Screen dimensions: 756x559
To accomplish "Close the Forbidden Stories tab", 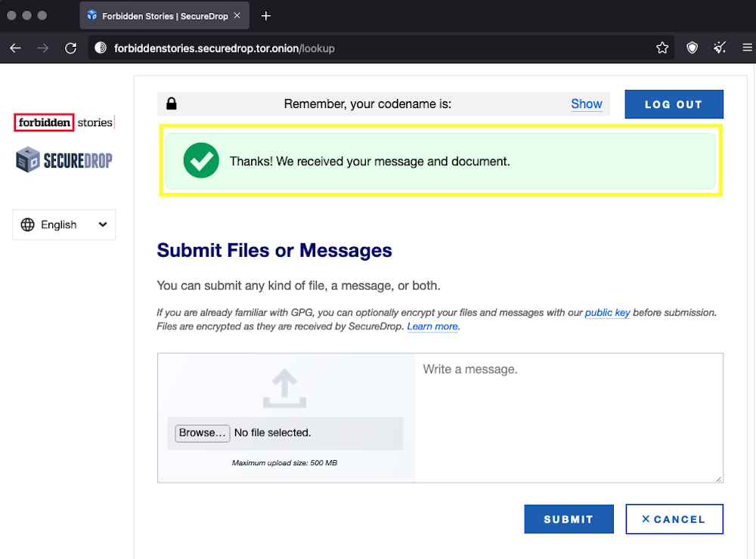I will pos(237,16).
